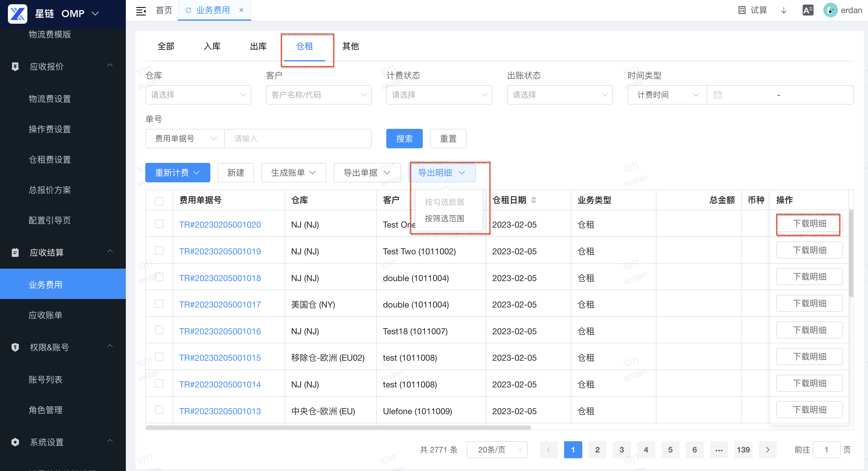Expand the 星链 OMP system switcher chevron
The height and width of the screenshot is (471, 868).
coord(95,13)
